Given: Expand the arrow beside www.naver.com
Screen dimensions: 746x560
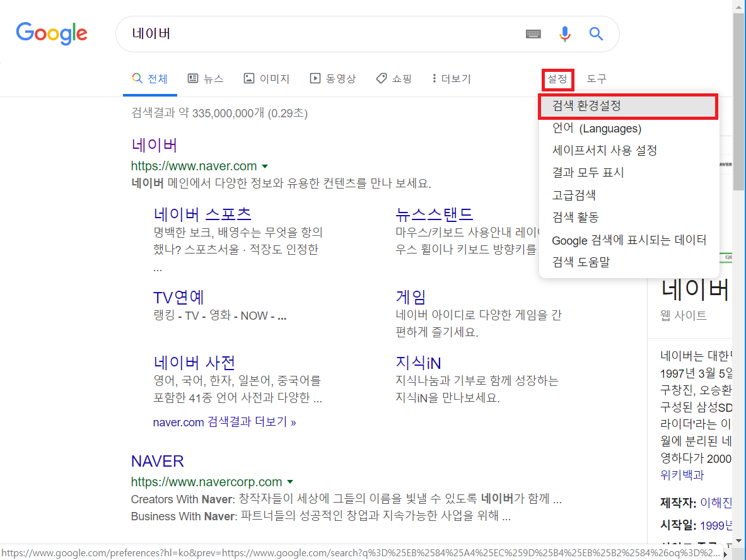Looking at the screenshot, I should point(265,166).
